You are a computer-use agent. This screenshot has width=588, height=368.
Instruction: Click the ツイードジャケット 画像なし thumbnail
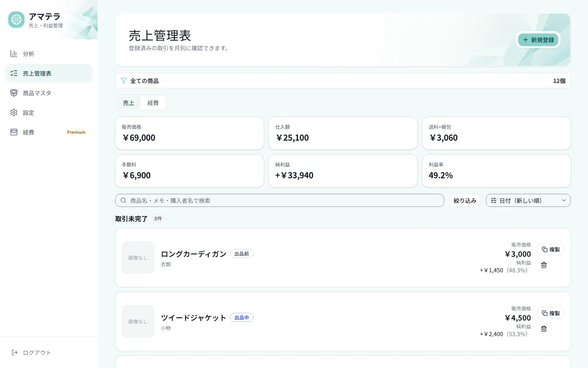click(x=138, y=321)
